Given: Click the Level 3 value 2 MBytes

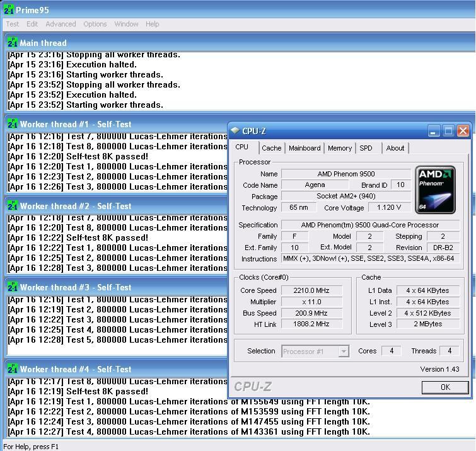Looking at the screenshot, I should click(x=428, y=324).
